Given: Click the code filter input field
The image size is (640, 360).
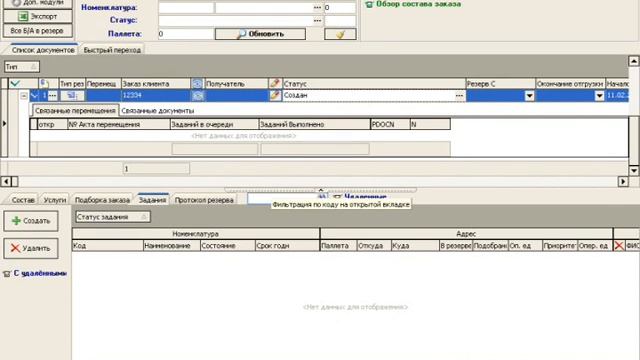Looking at the screenshot, I should (282, 198).
